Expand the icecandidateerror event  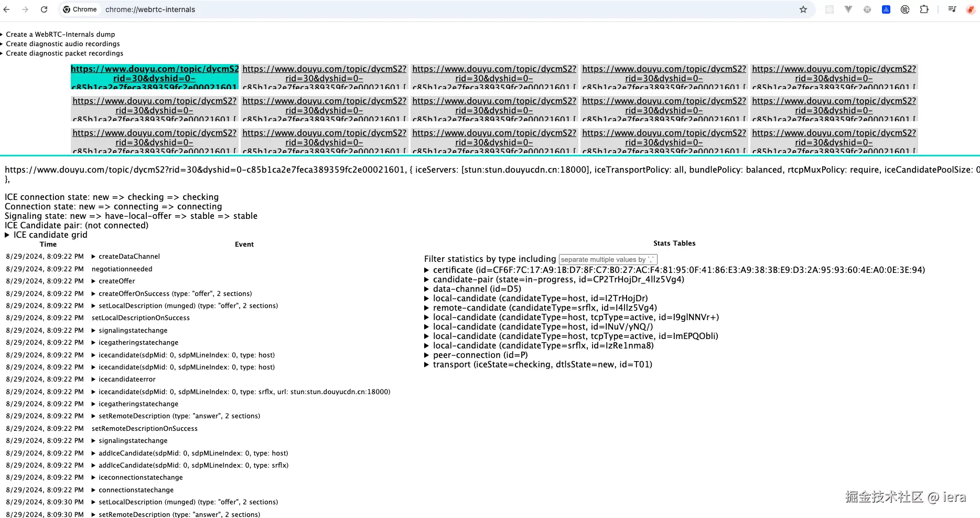point(124,379)
